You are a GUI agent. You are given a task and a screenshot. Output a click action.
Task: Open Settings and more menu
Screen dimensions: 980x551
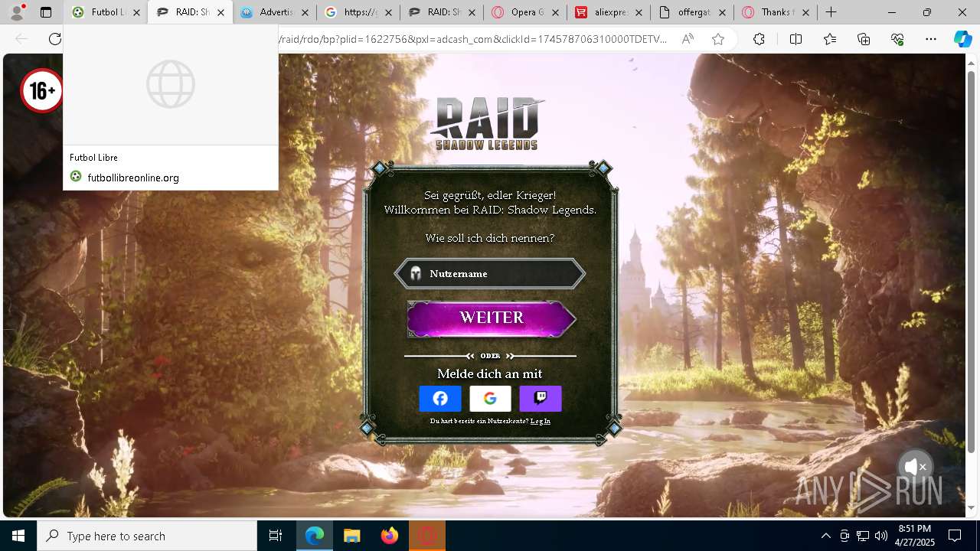[x=931, y=39]
